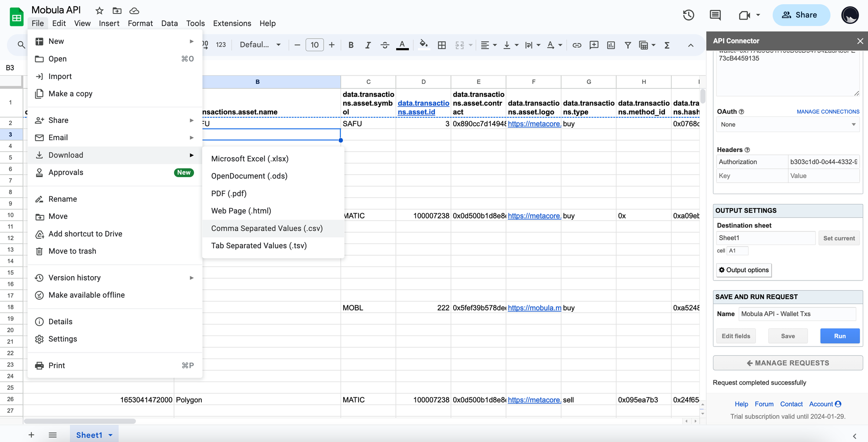Open the OAuth connection dropdown
The width and height of the screenshot is (868, 442).
coord(788,125)
